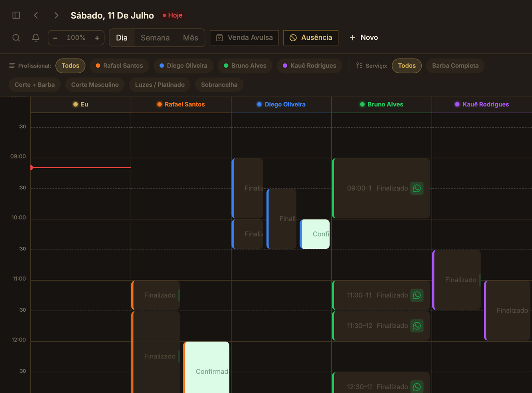This screenshot has width=532, height=393.
Task: Filter by Barba Completa service
Action: click(x=455, y=66)
